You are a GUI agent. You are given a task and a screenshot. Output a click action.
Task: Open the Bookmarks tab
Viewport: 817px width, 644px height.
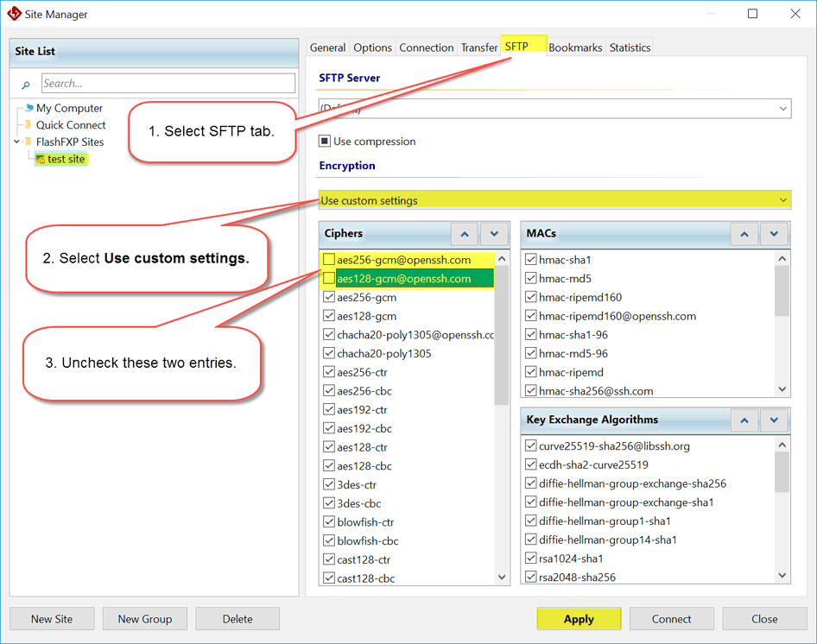575,47
